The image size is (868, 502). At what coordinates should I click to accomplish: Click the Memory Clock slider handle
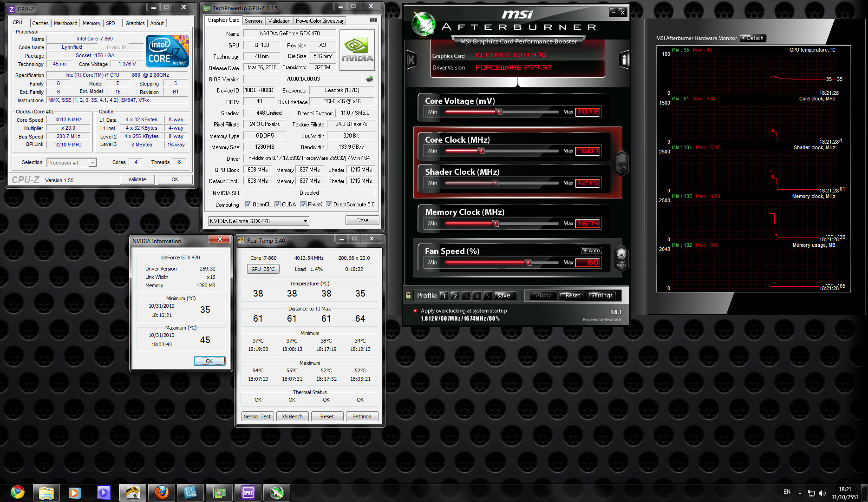pos(496,224)
